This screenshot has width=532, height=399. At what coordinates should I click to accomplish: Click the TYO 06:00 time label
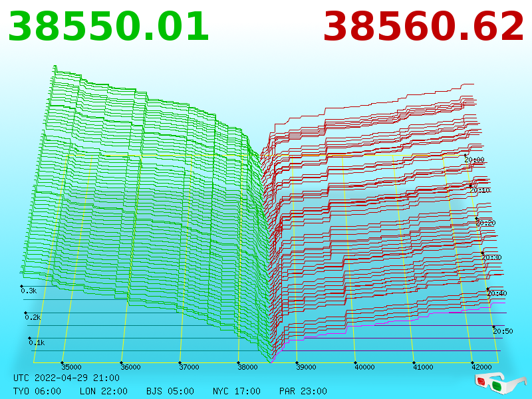click(37, 391)
